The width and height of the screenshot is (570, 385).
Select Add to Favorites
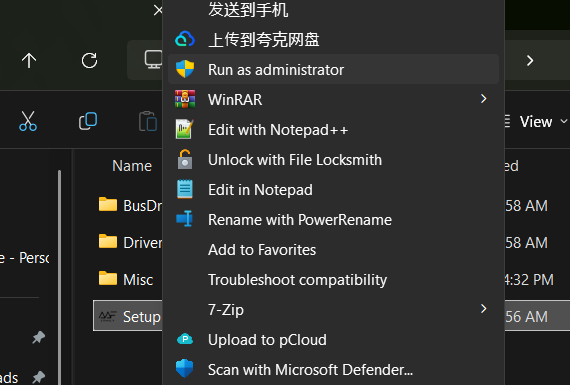333,249
